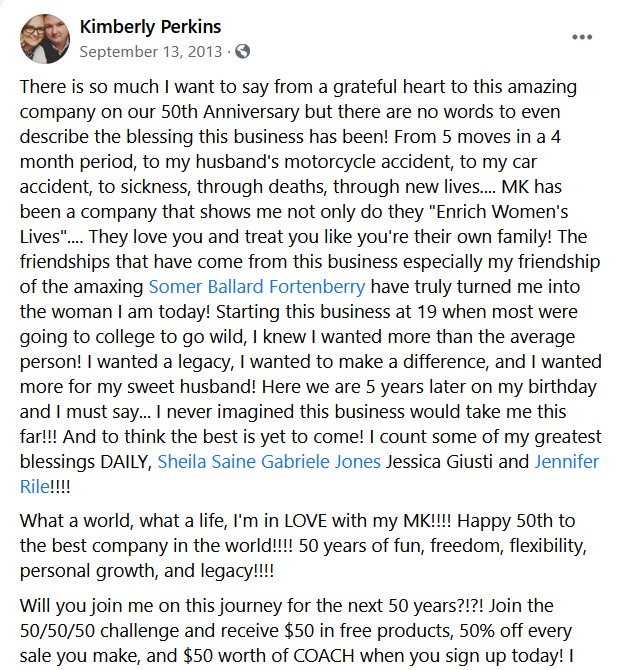The image size is (617, 670).
Task: Open Somer Ballard Fortenberry's tagged profile
Action: [257, 287]
